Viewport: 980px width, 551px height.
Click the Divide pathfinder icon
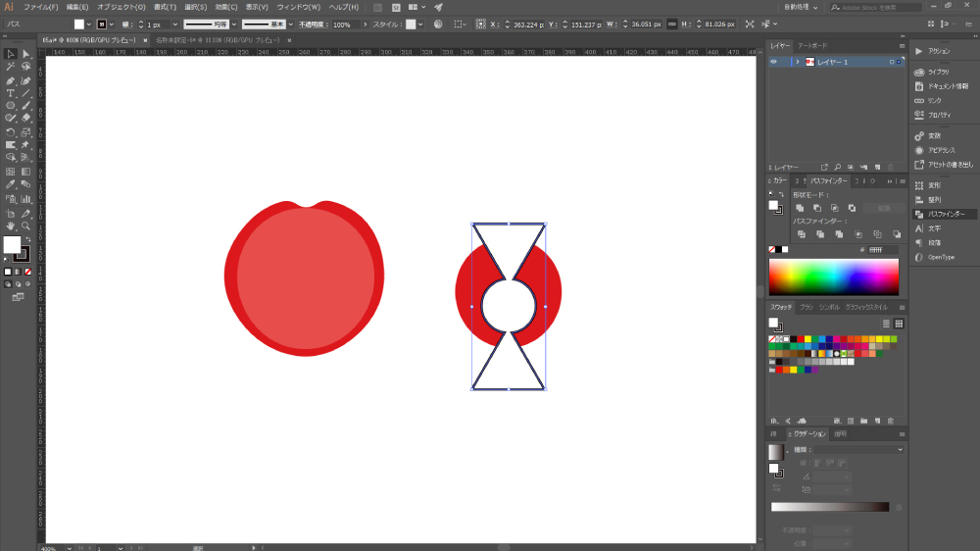(802, 234)
